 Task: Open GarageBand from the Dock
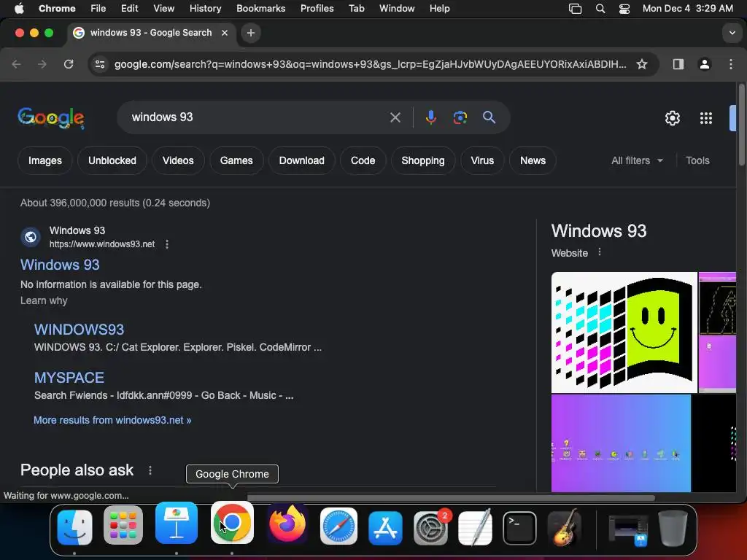[x=565, y=527]
